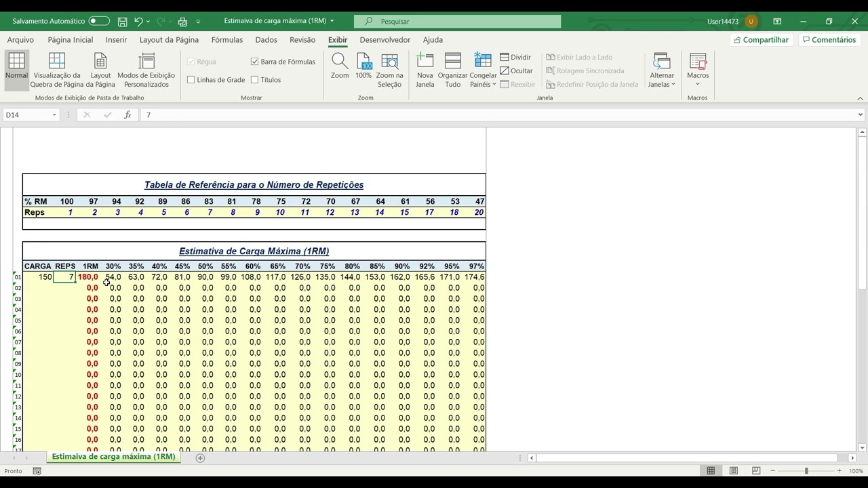Open the Macros button
This screenshot has height=488, width=868.
pos(698,70)
